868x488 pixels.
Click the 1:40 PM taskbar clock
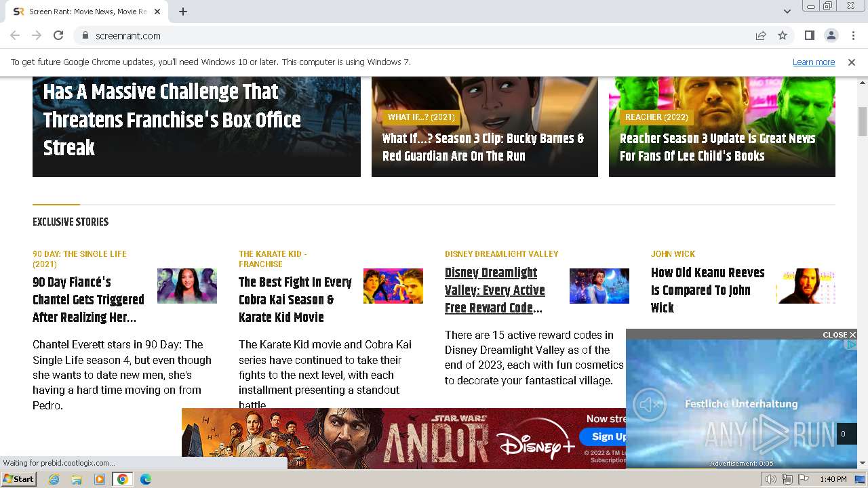[x=833, y=479]
